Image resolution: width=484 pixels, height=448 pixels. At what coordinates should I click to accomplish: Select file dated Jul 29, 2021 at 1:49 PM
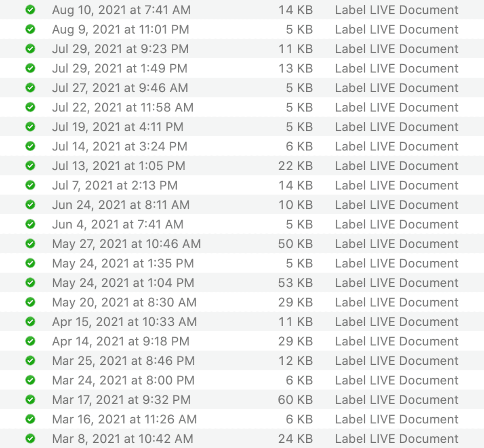(120, 68)
